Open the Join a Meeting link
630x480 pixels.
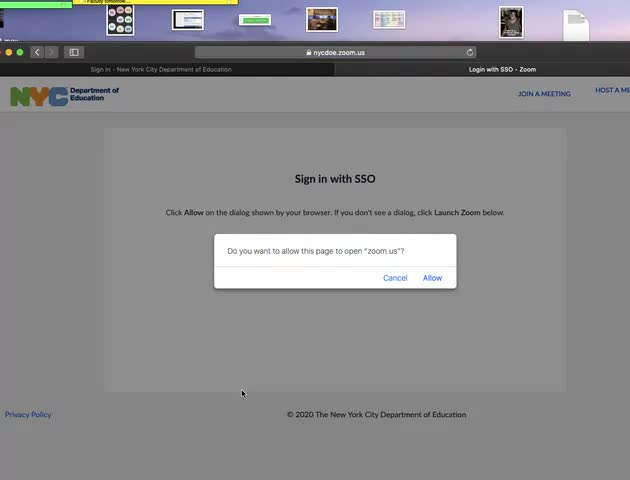544,94
